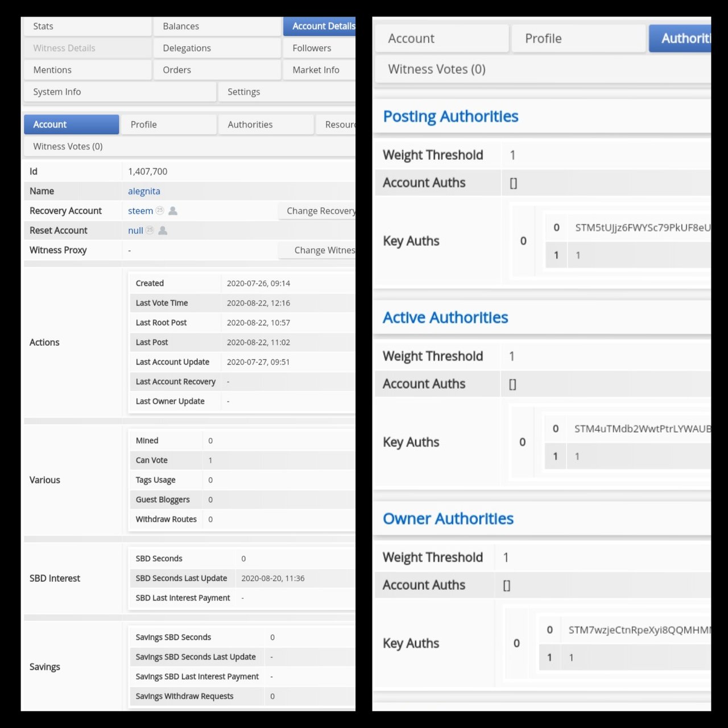Click Last Vote Time value 2020-08-22, 12:16

(258, 303)
